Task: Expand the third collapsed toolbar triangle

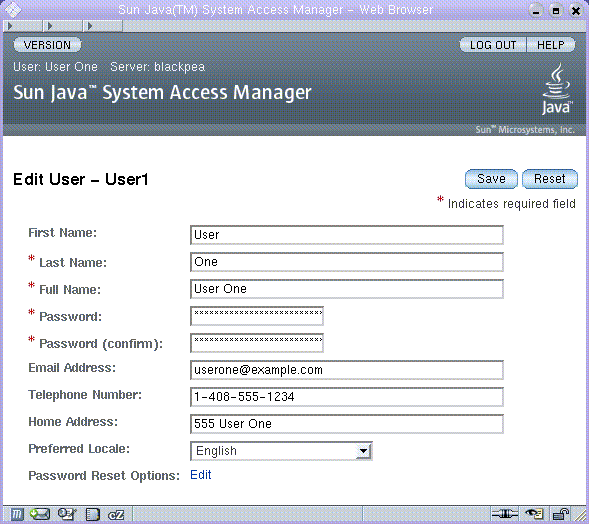Action: 90,26
